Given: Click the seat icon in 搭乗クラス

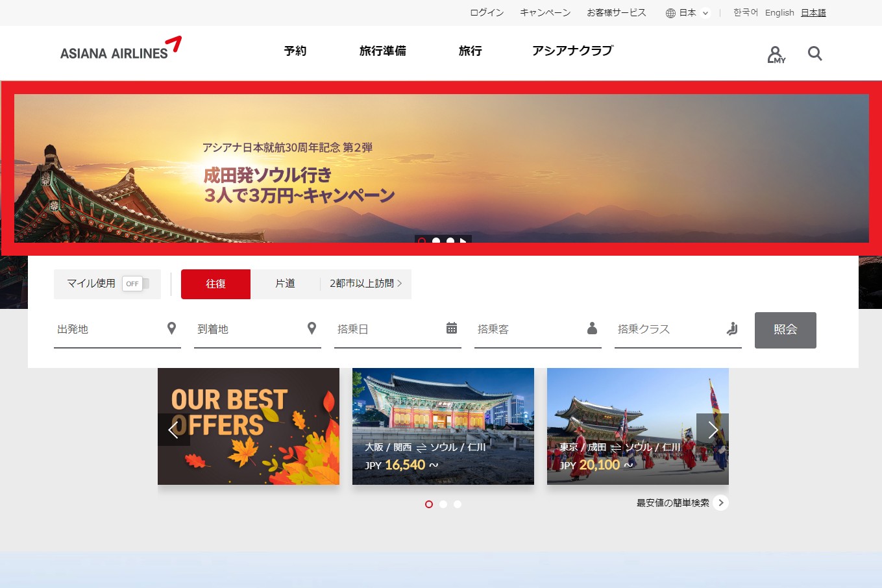Looking at the screenshot, I should [732, 328].
